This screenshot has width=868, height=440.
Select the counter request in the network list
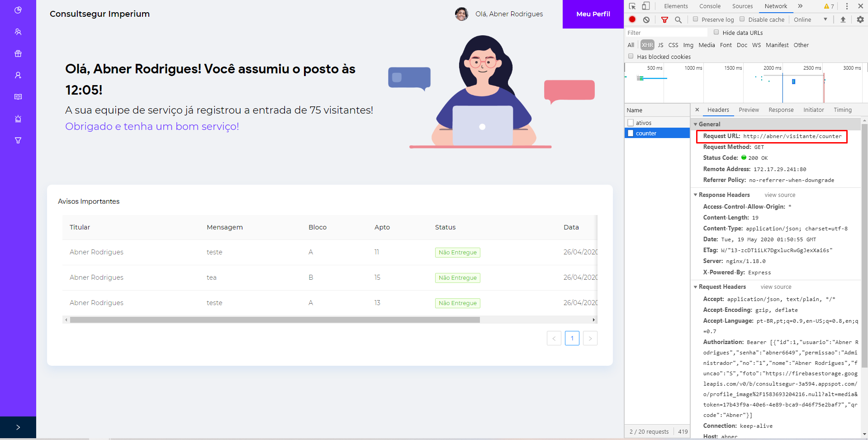[647, 133]
